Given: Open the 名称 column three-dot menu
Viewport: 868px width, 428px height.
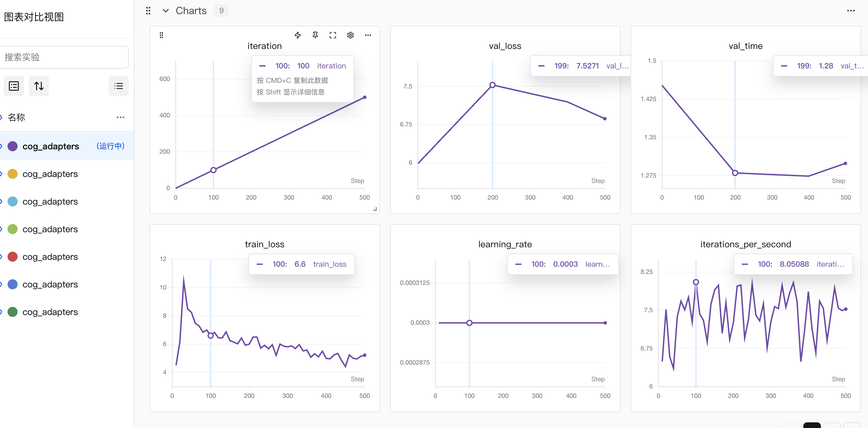Looking at the screenshot, I should pos(120,117).
